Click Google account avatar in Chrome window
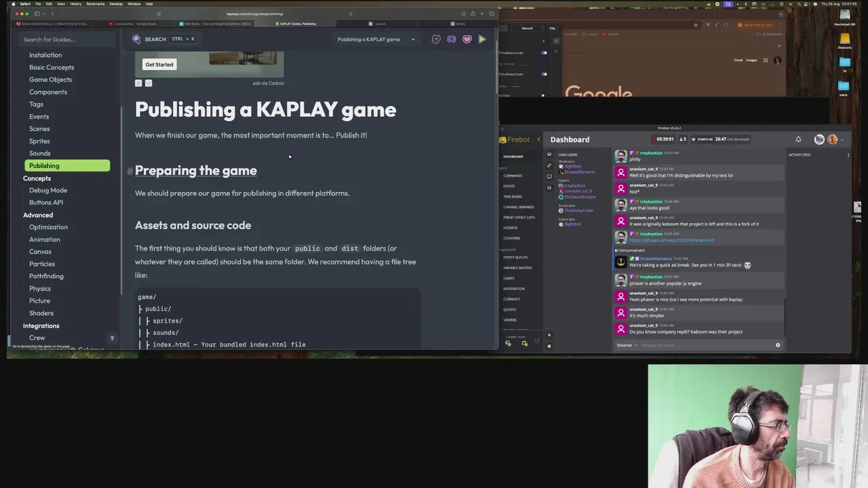868x488 pixels. (x=777, y=60)
